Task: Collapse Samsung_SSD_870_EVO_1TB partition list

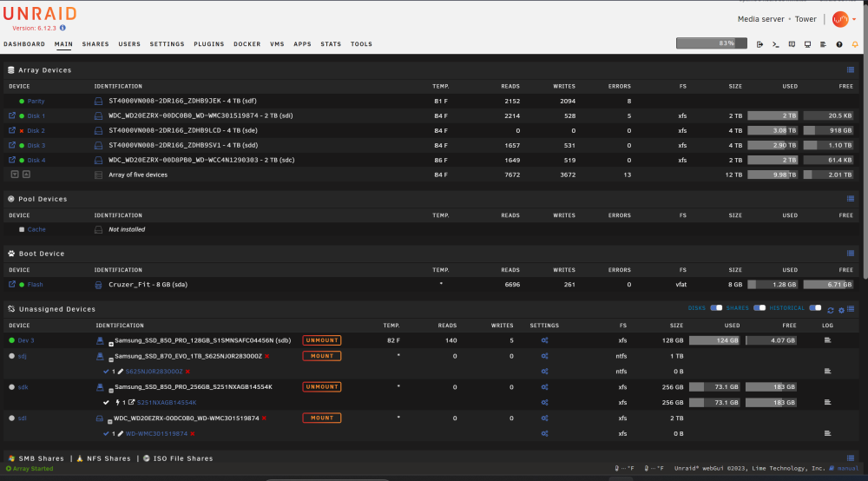Action: [111, 359]
